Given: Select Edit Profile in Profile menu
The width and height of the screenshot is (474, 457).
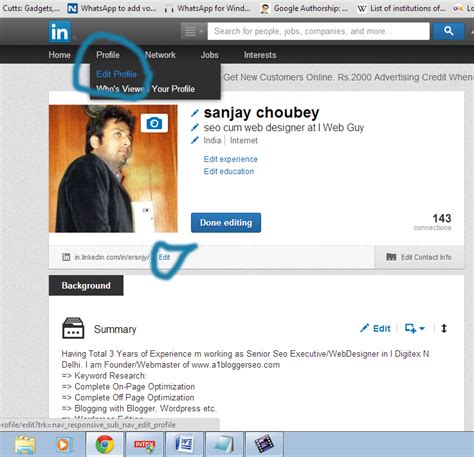Looking at the screenshot, I should click(116, 74).
